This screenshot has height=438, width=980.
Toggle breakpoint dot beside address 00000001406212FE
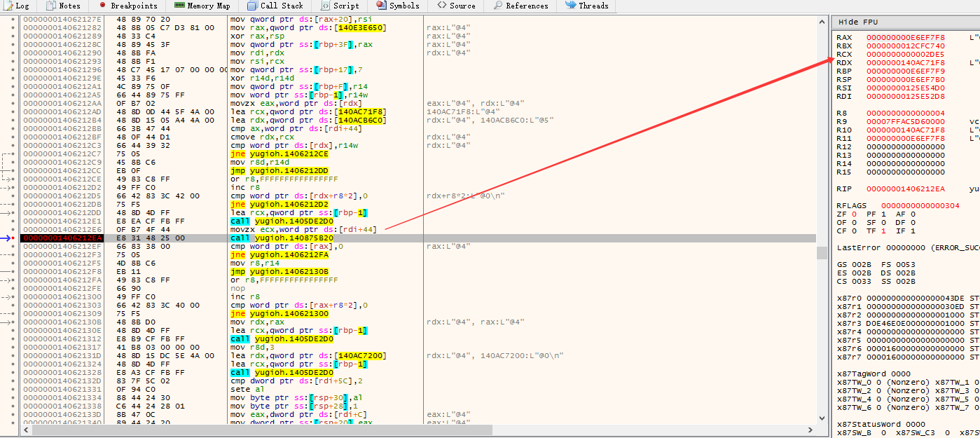pos(13,288)
